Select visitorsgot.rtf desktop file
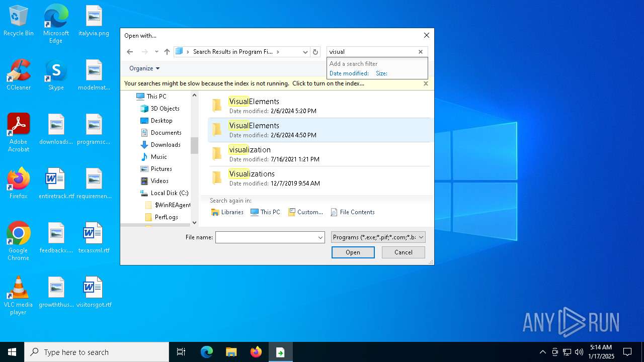644x362 pixels. pos(94,292)
